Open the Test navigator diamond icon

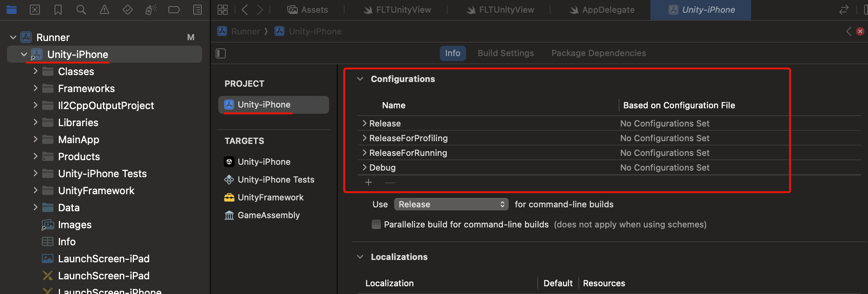coord(128,10)
